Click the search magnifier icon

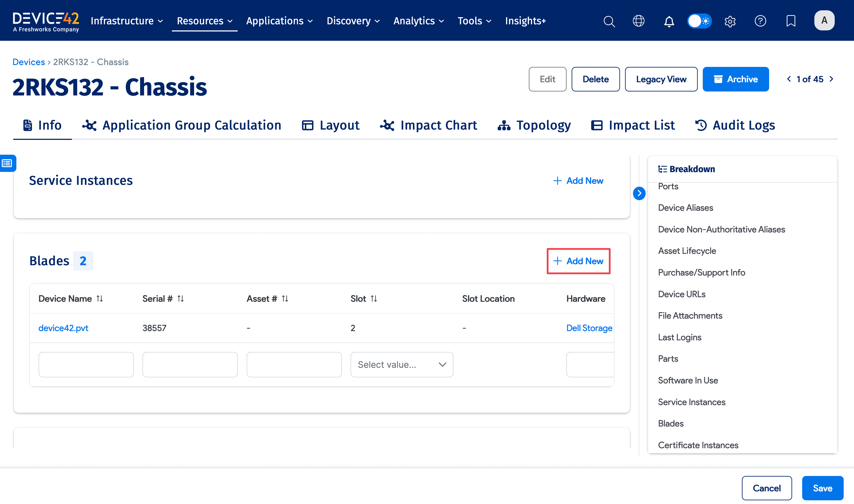pyautogui.click(x=609, y=21)
